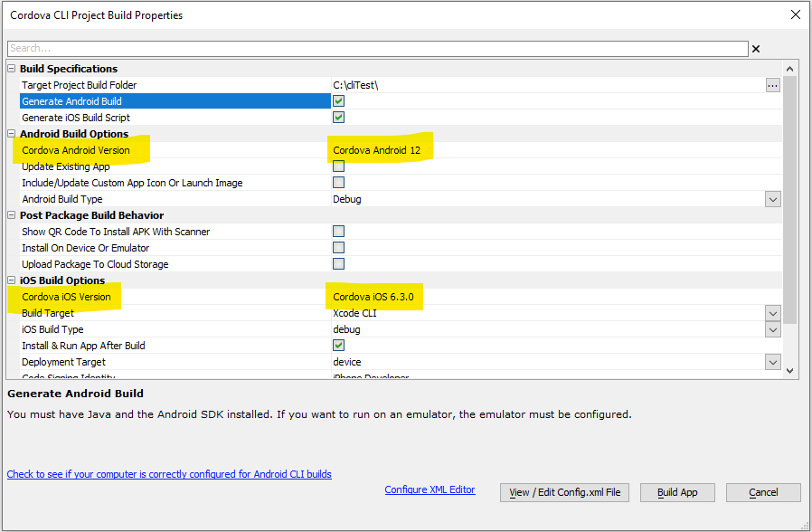
Task: Open View / Edit Config.xml File
Action: (564, 492)
